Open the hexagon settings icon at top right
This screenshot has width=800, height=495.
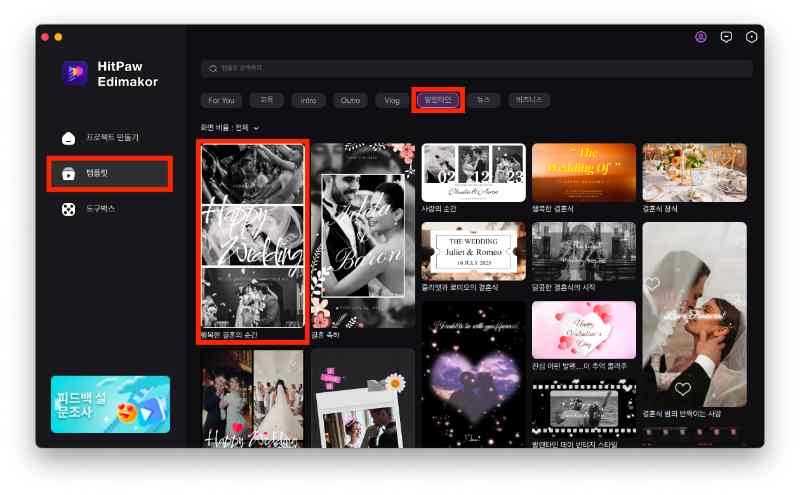tap(752, 37)
